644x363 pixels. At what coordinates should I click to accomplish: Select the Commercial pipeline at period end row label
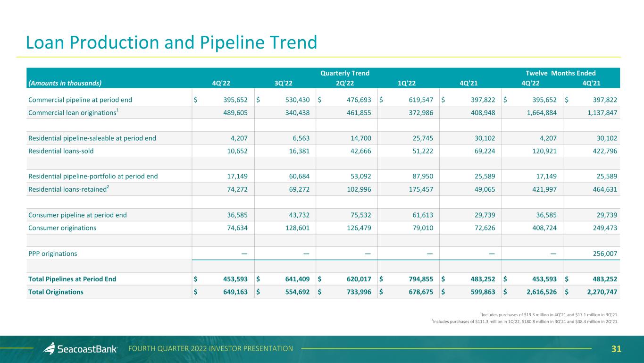click(x=80, y=100)
